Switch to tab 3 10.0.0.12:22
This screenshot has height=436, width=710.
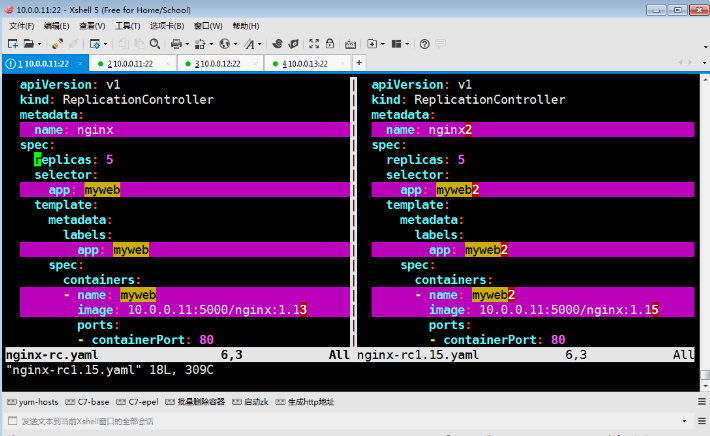(218, 64)
